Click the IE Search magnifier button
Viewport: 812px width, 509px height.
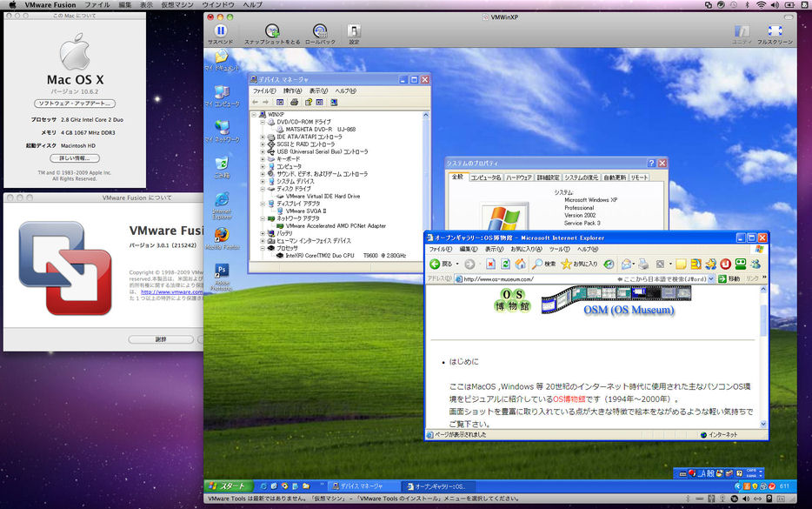543,264
